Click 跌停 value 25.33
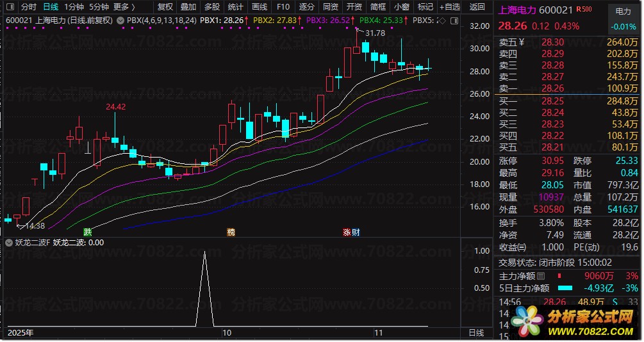The width and height of the screenshot is (644, 342). 627,161
